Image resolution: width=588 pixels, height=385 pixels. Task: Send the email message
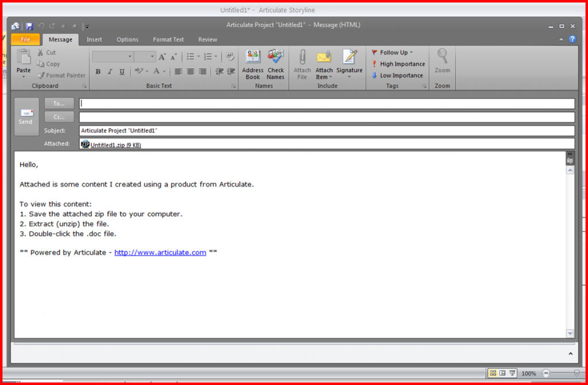pos(26,116)
